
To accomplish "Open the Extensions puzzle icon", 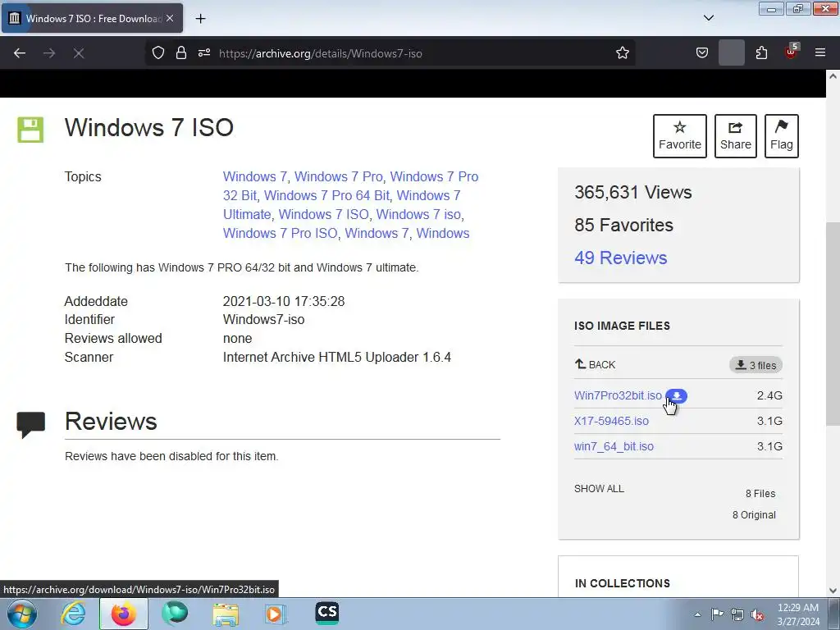I will (761, 53).
